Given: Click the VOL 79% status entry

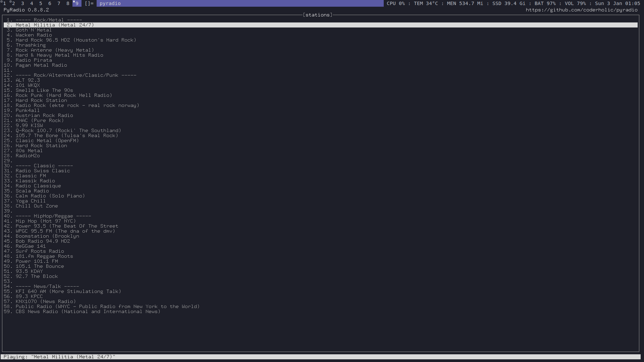Looking at the screenshot, I should pos(575,3).
